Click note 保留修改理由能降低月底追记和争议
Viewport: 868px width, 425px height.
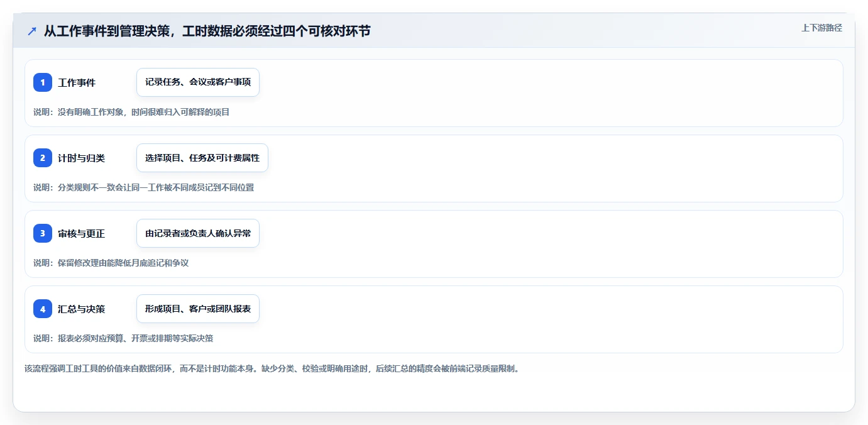pyautogui.click(x=111, y=263)
